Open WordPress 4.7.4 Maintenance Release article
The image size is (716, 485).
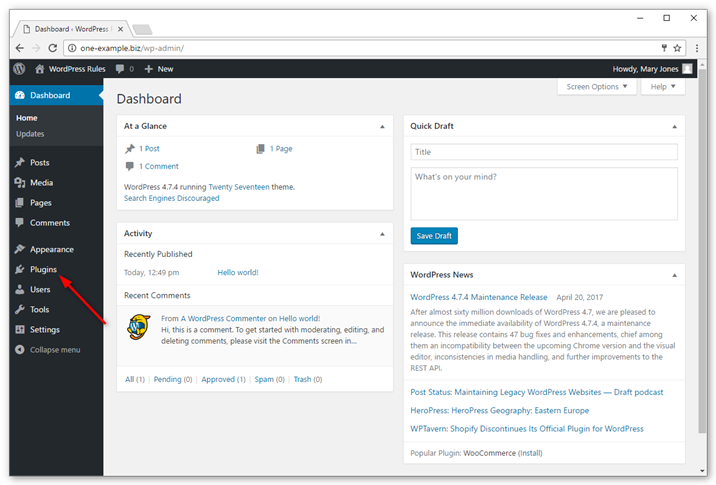point(479,297)
